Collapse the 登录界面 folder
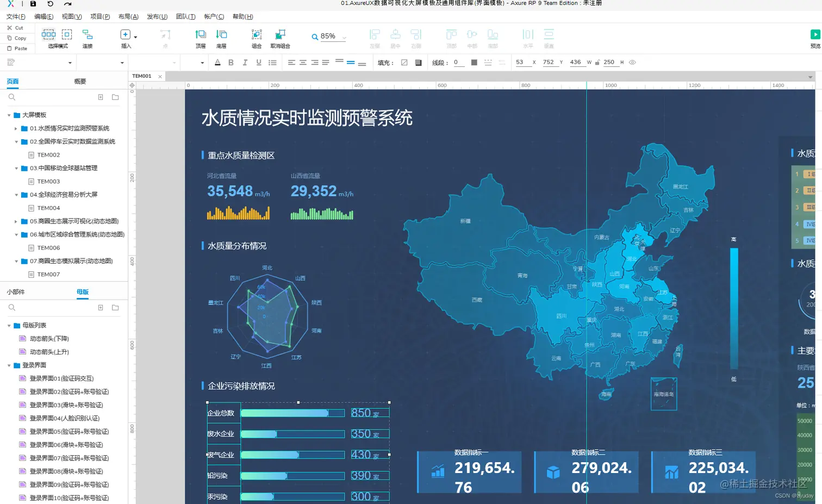This screenshot has height=504, width=822. coord(9,365)
